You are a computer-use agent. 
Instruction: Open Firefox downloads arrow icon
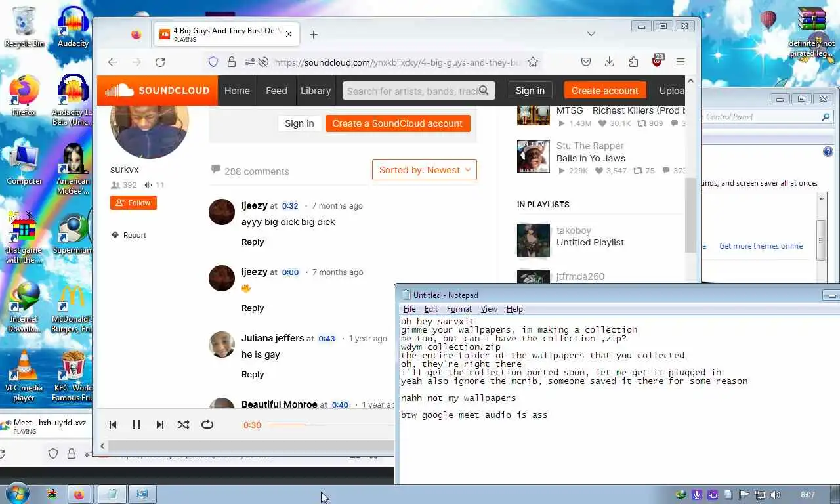click(x=610, y=62)
